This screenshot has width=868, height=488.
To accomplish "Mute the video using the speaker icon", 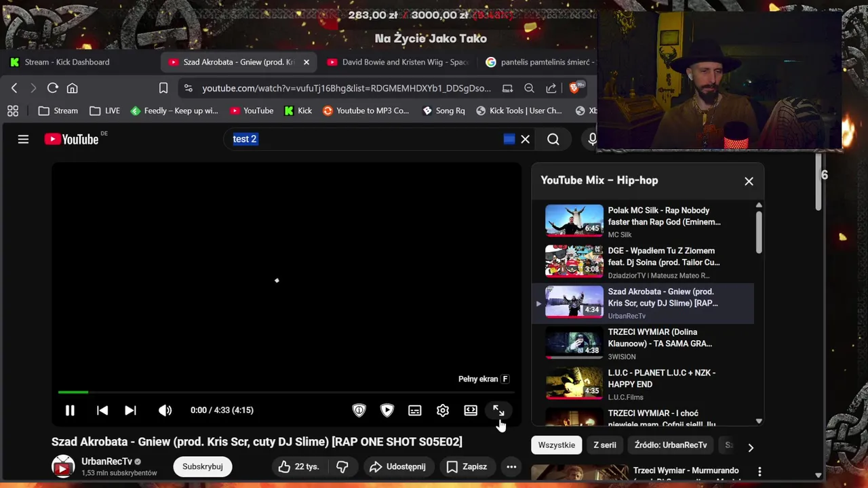I will (x=165, y=410).
